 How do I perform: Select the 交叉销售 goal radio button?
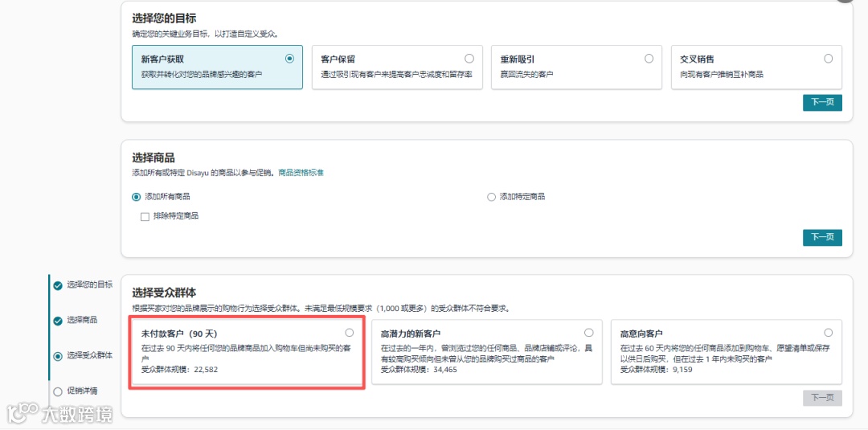(x=828, y=59)
